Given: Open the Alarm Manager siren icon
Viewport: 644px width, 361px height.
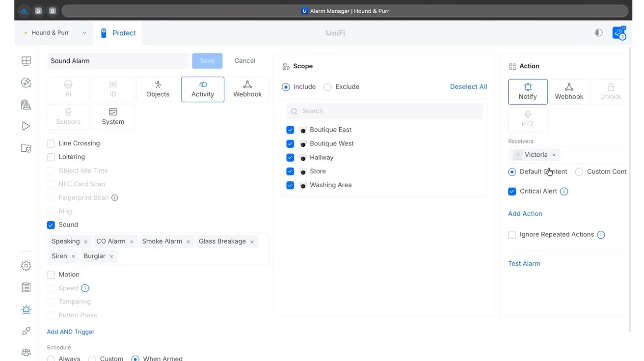Looking at the screenshot, I should coord(26,309).
